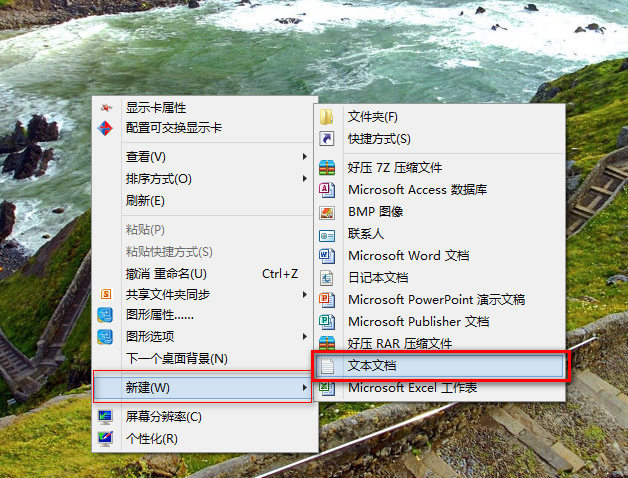
Task: Expand the 新建(W) submenu arrow
Action: tap(305, 387)
